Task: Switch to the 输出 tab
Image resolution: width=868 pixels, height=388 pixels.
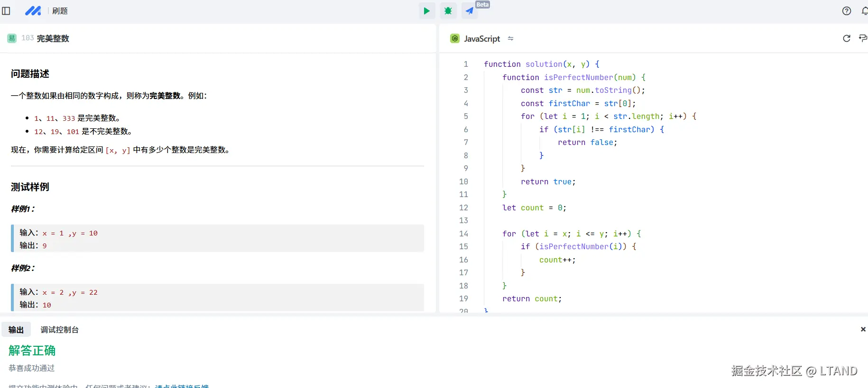Action: 16,330
